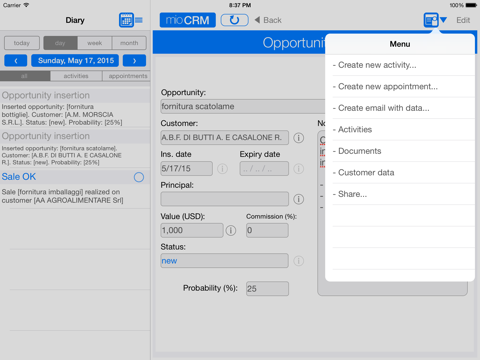Go to the previous day
The height and width of the screenshot is (360, 480).
coord(16,61)
